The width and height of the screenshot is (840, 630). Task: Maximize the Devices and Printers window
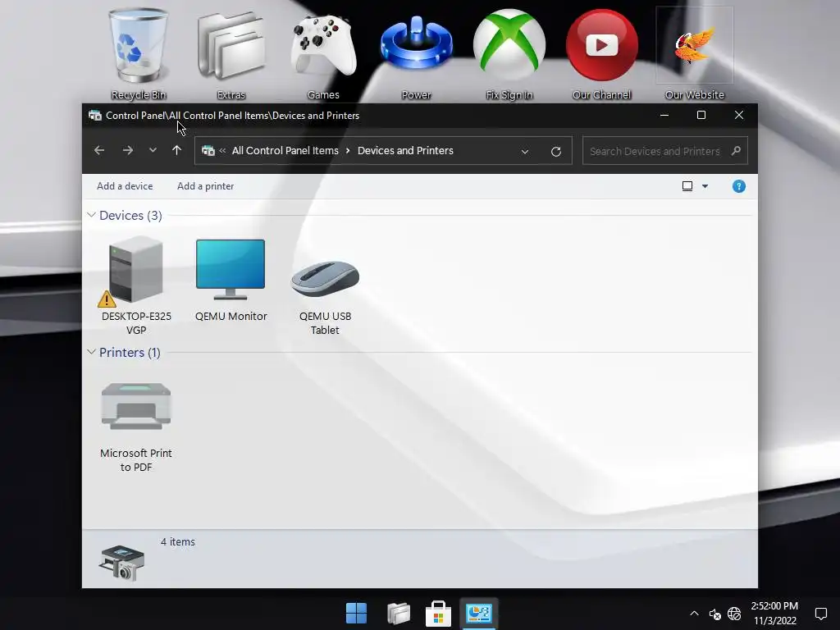tap(701, 115)
